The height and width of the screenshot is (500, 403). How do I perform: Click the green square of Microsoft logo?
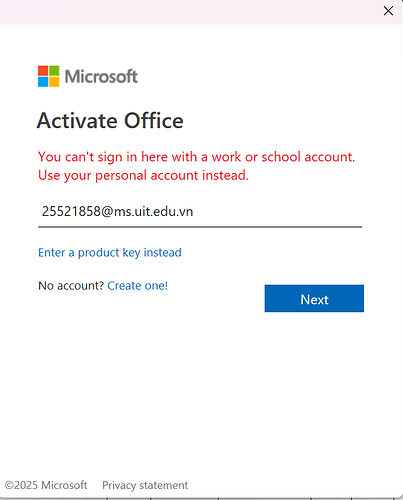point(54,71)
